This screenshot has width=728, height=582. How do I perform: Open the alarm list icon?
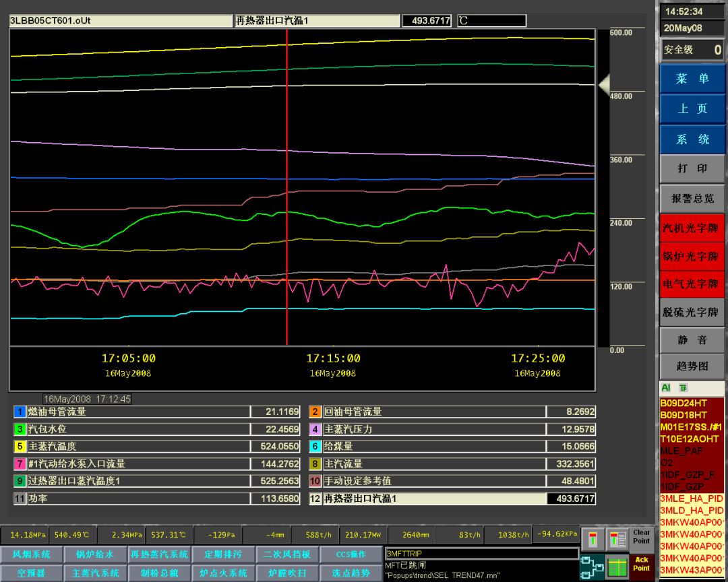point(617,540)
